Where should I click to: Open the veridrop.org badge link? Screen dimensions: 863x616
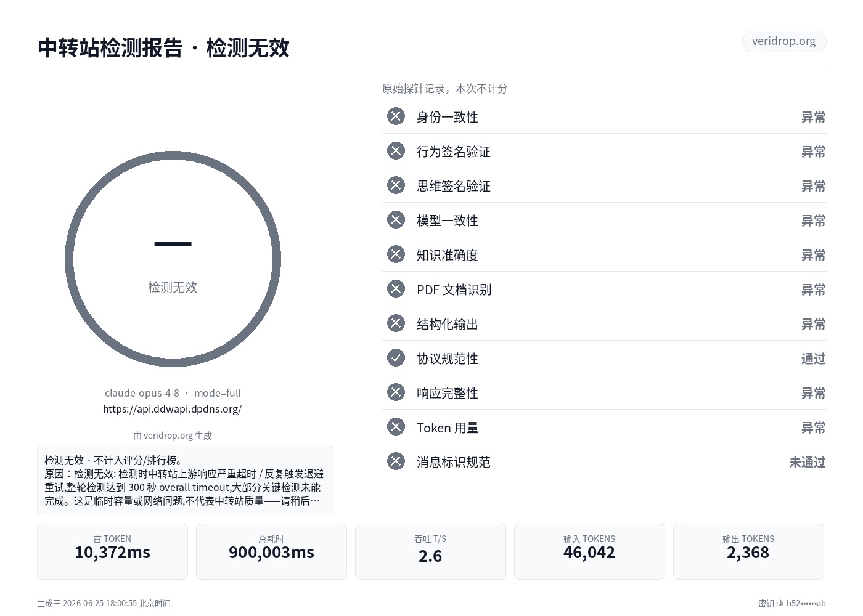click(x=783, y=41)
